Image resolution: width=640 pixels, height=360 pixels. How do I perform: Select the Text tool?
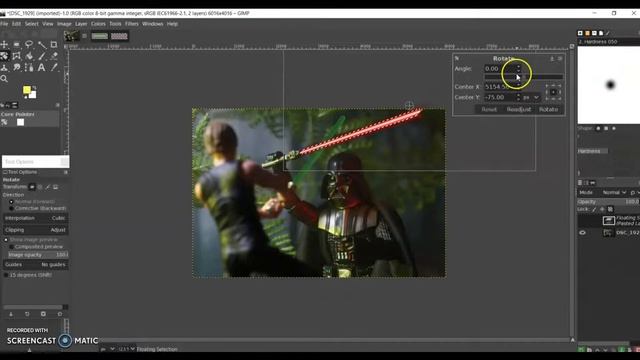click(x=42, y=67)
